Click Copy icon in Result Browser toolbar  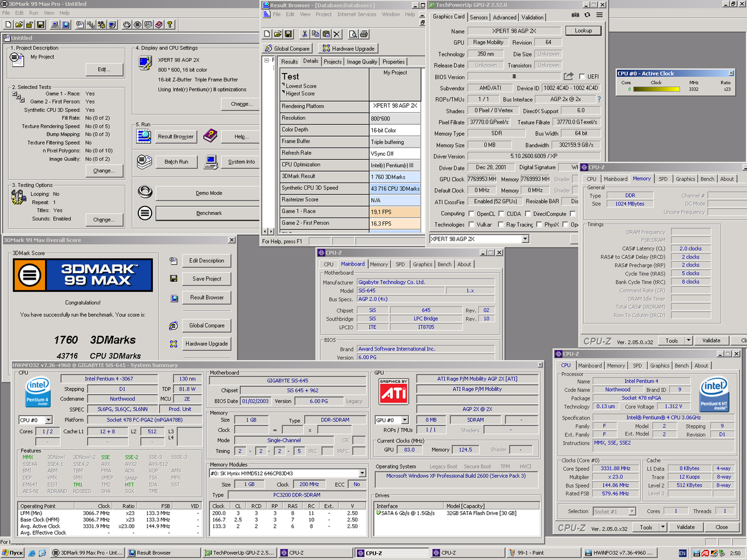pos(315,34)
